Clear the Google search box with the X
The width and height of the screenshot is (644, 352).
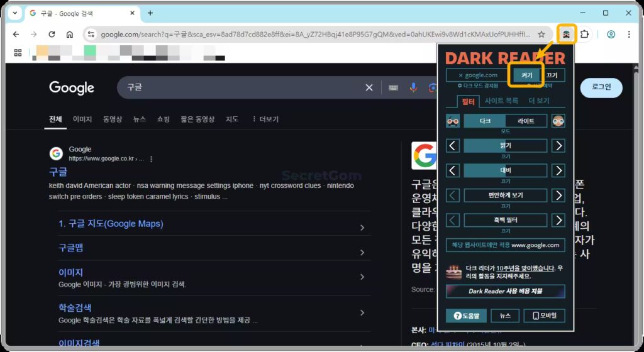(x=369, y=87)
